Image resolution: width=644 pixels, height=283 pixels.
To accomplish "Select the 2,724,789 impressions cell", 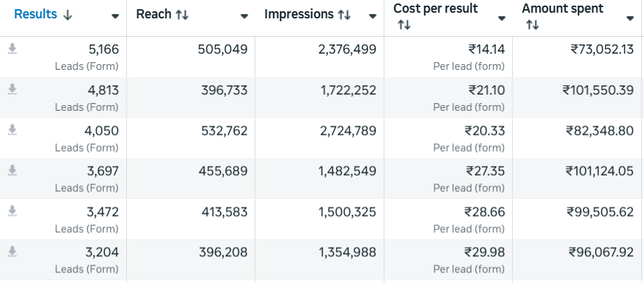I will tap(347, 131).
